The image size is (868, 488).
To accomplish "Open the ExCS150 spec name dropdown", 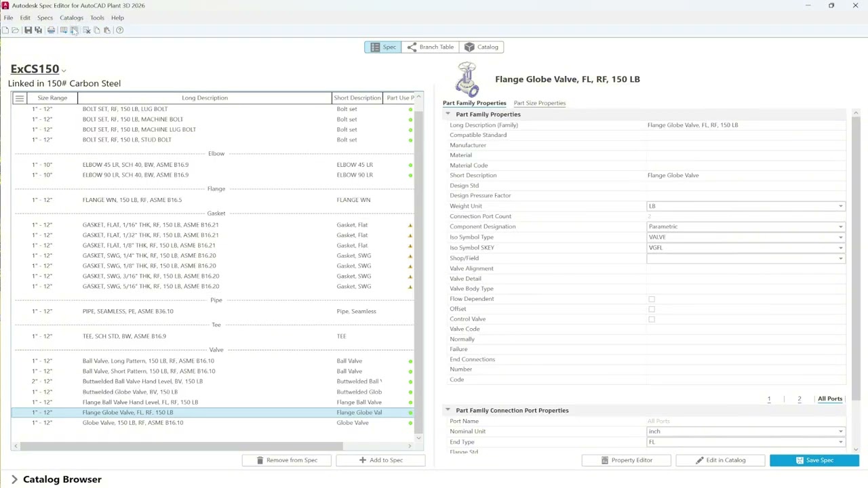I will tap(64, 70).
